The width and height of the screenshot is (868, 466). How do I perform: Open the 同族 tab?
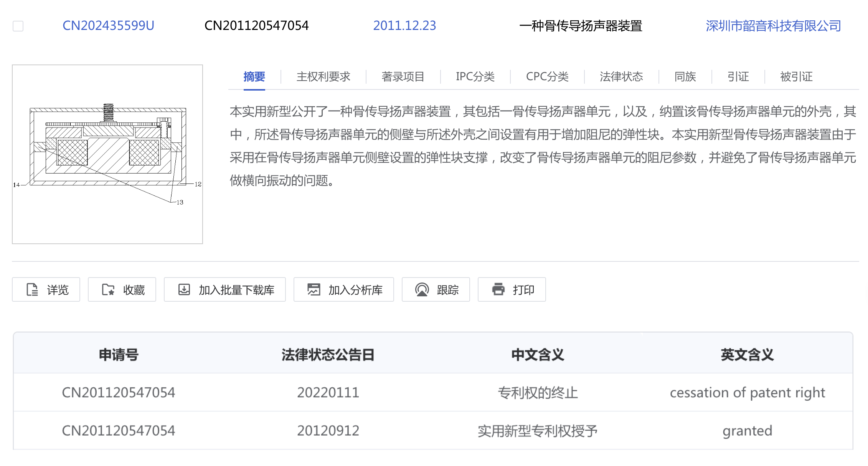click(x=685, y=76)
